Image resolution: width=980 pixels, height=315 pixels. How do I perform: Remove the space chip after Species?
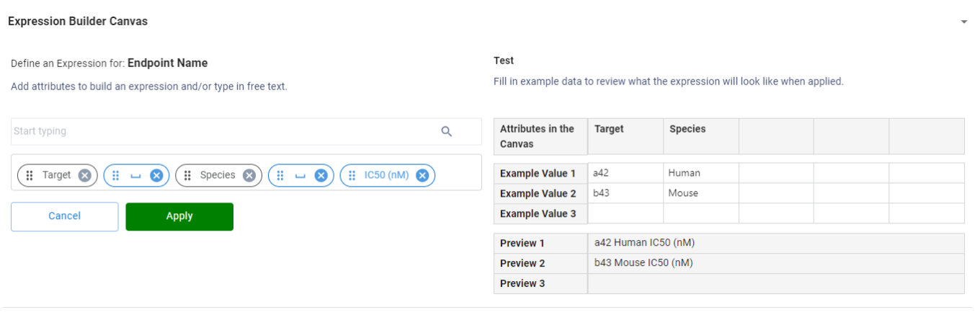click(x=321, y=175)
